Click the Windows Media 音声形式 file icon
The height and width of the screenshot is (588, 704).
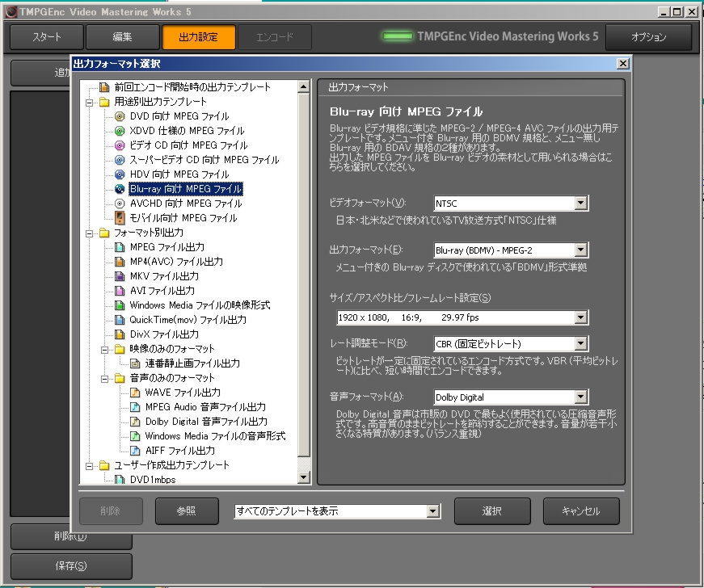coord(135,436)
